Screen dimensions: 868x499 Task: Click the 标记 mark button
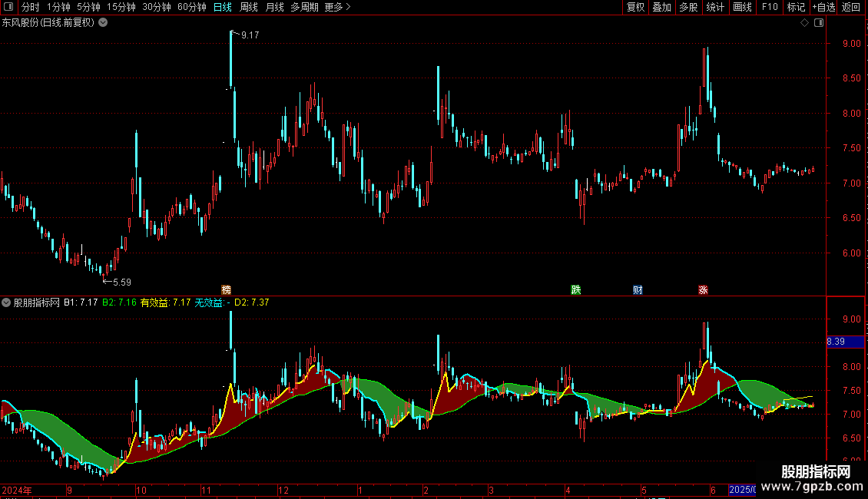(x=796, y=7)
